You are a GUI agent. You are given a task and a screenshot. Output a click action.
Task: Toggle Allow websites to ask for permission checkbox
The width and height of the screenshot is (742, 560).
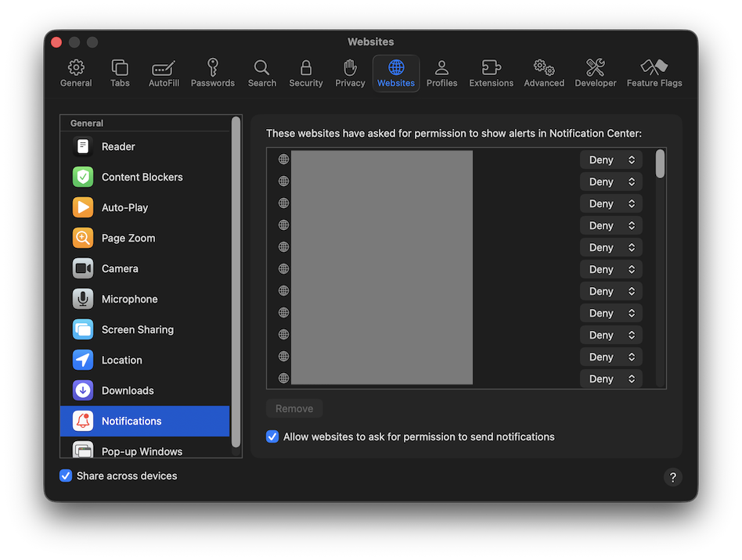(272, 436)
